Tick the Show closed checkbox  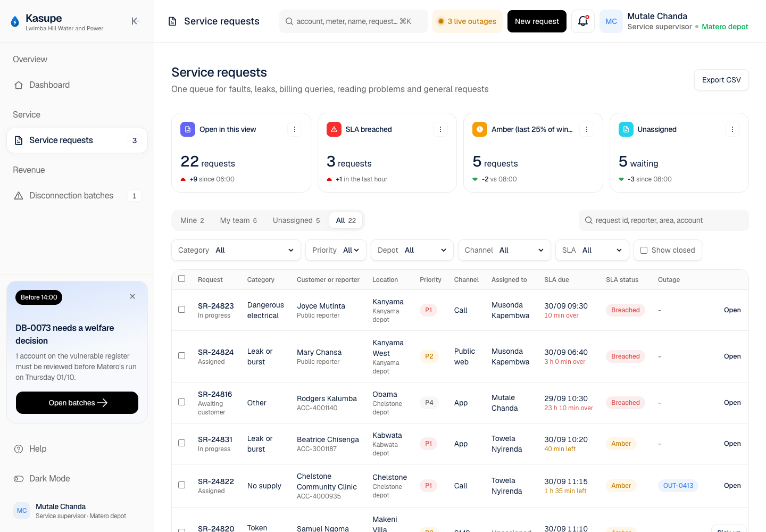pos(644,250)
